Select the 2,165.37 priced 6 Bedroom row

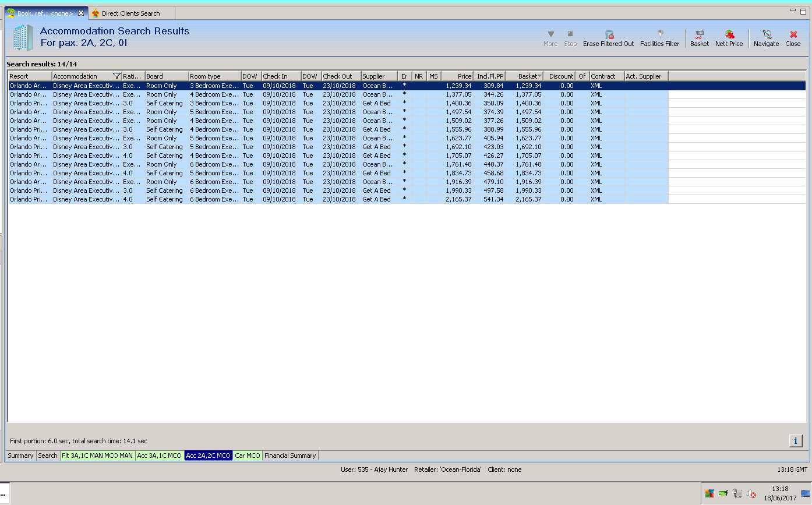338,199
